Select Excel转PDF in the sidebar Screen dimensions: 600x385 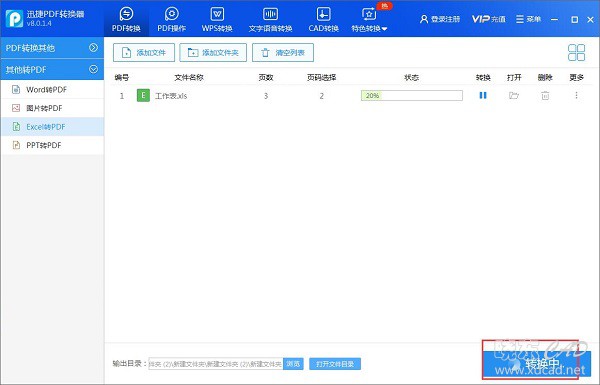click(52, 127)
